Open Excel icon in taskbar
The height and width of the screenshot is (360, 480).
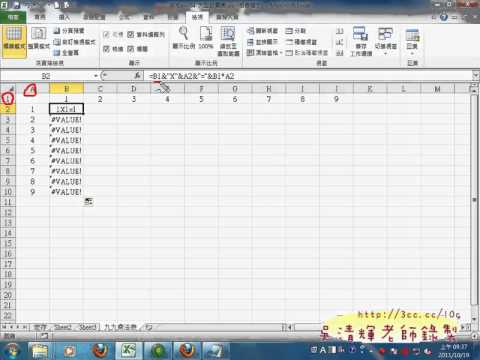[128, 350]
